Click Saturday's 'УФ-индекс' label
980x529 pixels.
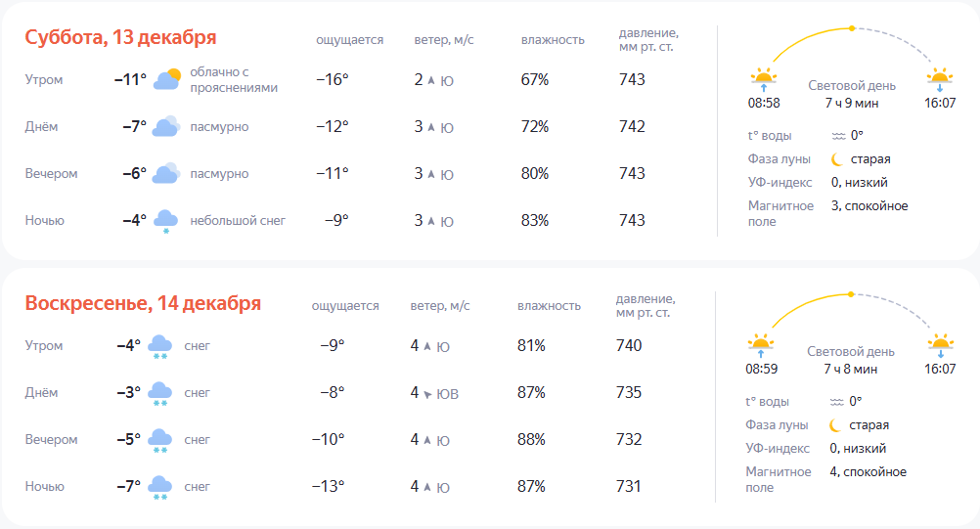coord(780,182)
